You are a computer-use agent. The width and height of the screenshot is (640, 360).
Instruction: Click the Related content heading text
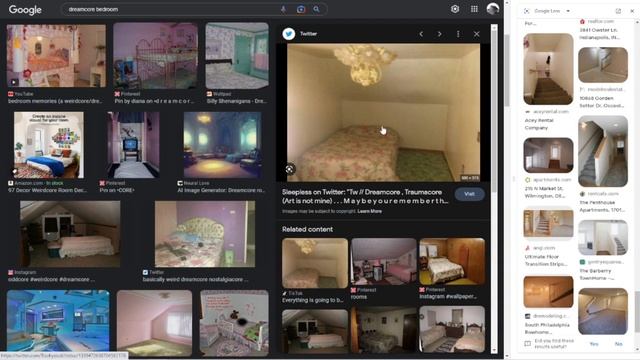coord(307,229)
